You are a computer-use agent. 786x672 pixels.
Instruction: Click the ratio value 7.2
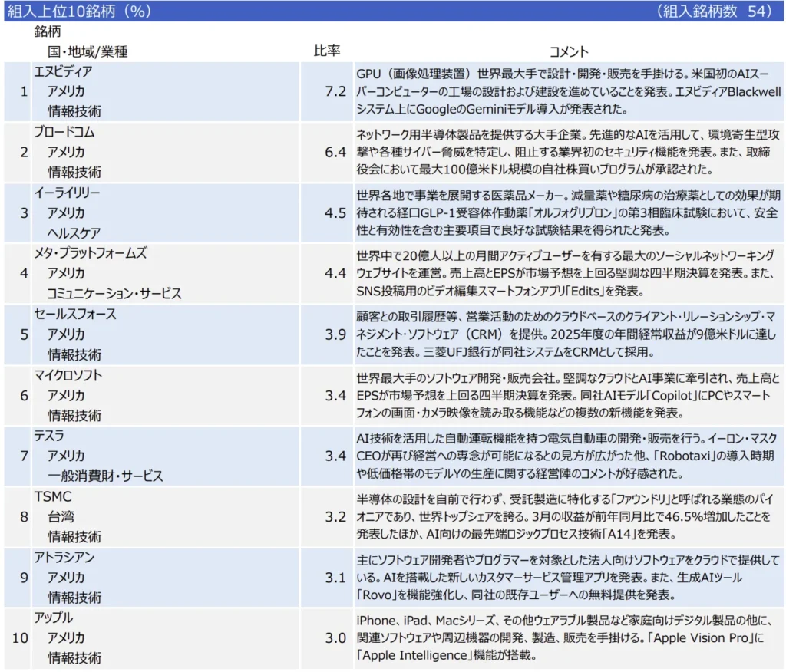(335, 92)
